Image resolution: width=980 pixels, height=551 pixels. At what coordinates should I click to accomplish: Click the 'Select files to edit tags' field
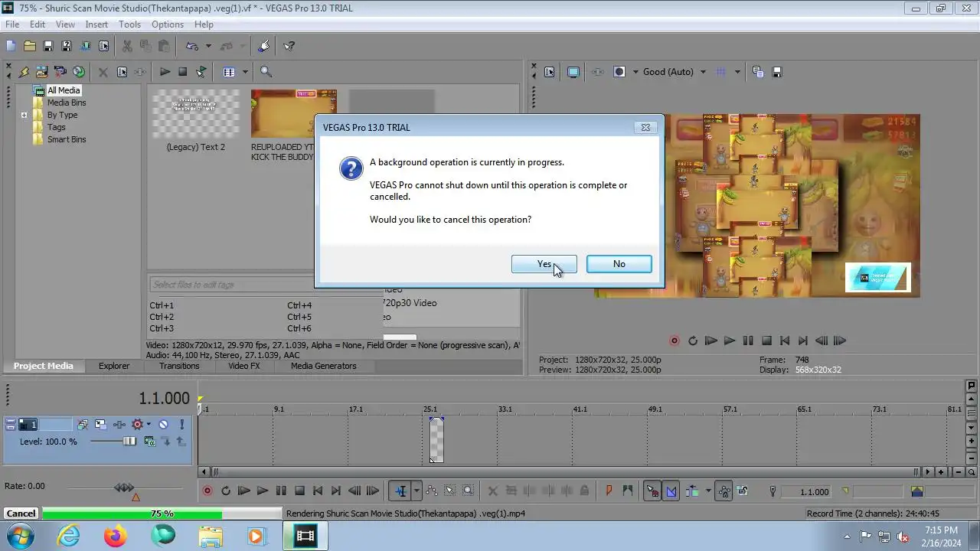264,285
